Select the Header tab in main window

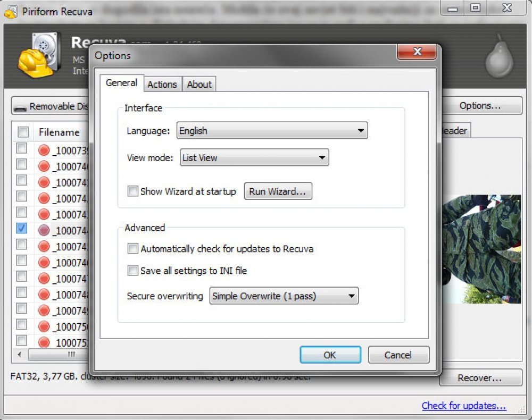[x=455, y=130]
